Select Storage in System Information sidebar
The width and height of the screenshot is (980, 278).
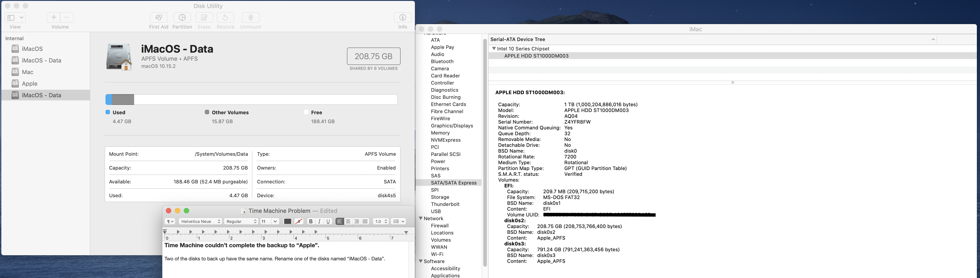[x=440, y=197]
